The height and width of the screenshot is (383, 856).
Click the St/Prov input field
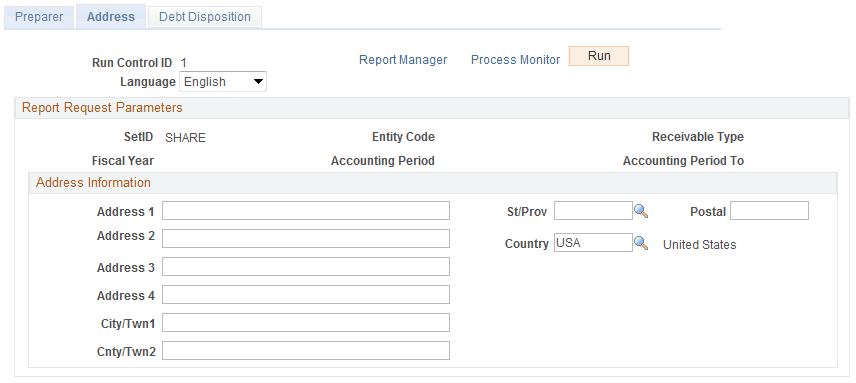593,211
